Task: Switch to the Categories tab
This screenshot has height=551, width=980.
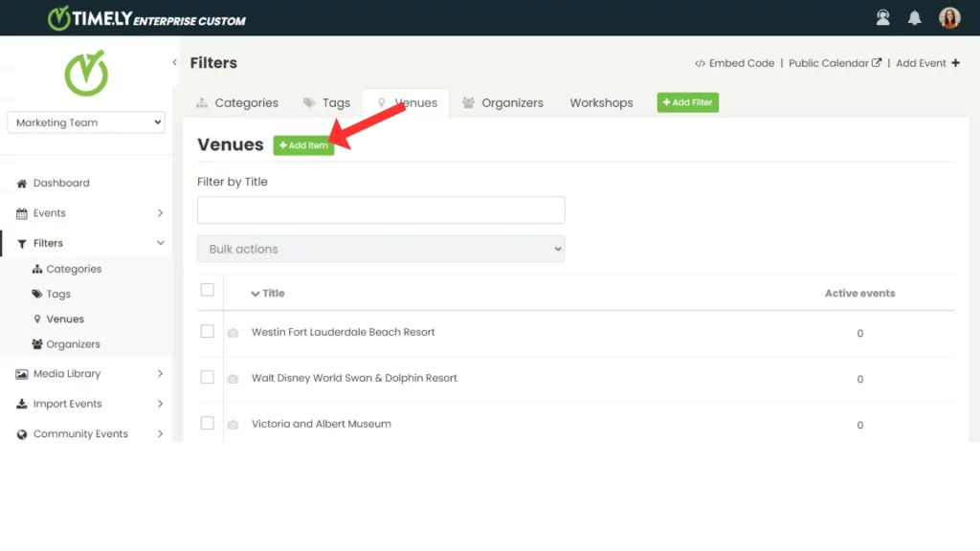Action: click(x=237, y=102)
